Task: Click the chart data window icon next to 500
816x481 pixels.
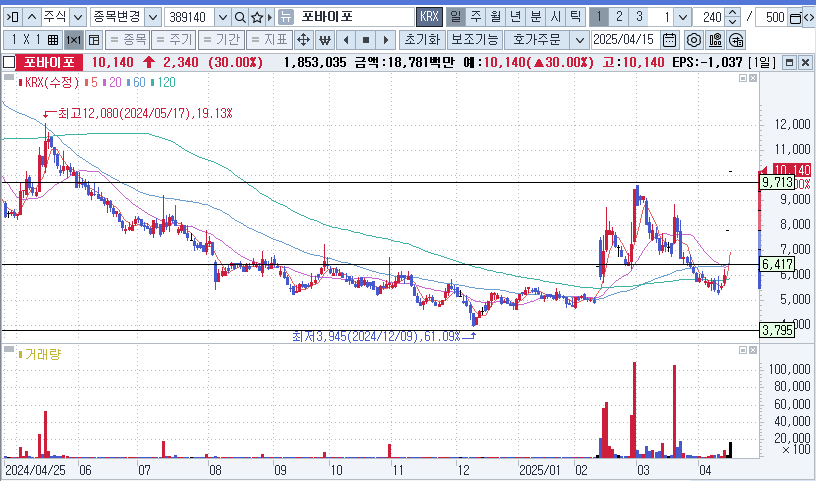Action: tap(795, 18)
